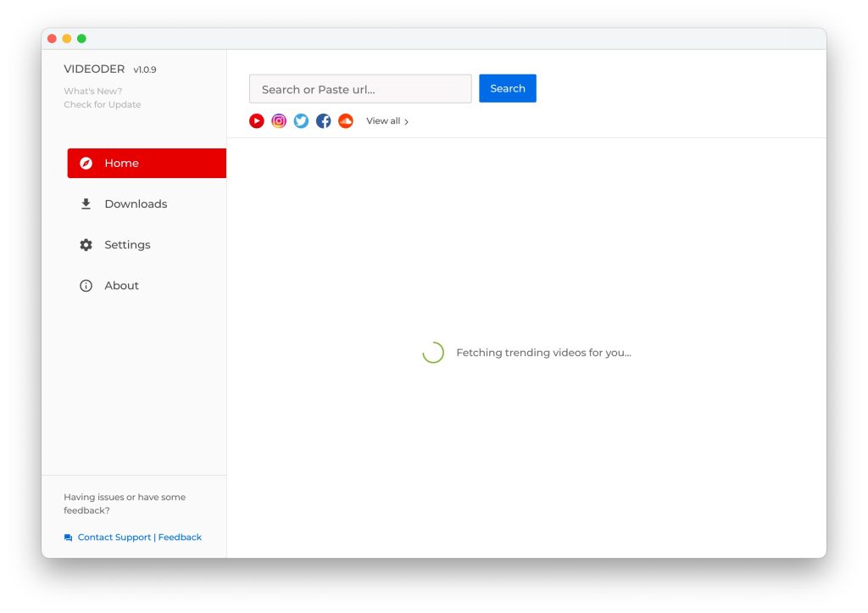Maximize the window with green button
Viewport: 868px width, 613px height.
tap(82, 38)
